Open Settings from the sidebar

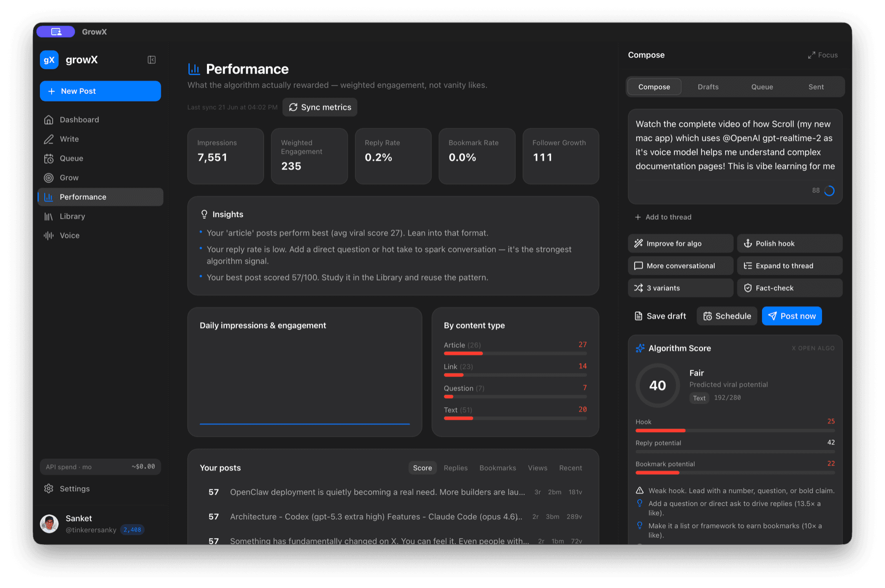(100, 489)
